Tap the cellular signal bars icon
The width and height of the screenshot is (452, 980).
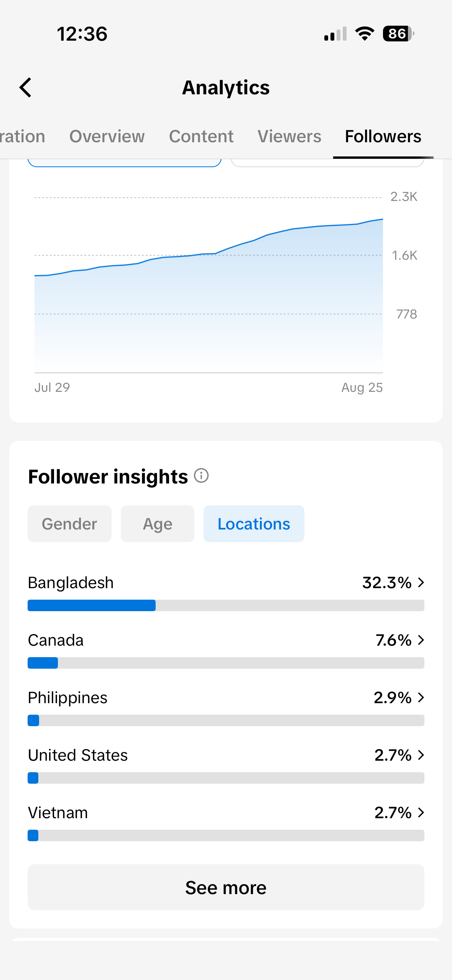335,34
